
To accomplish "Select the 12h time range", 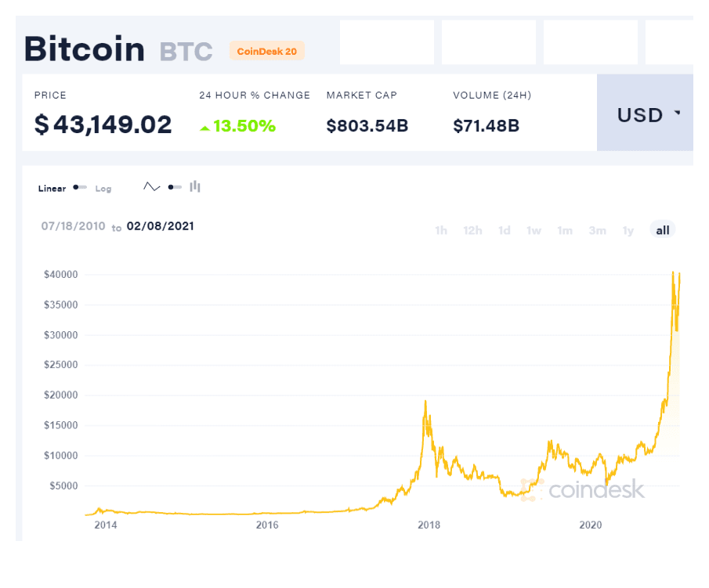I will tap(472, 230).
